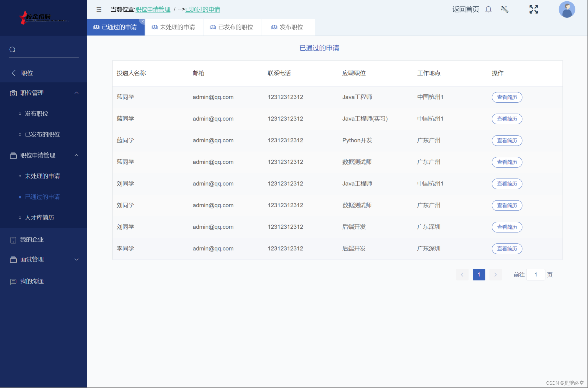Click the folder icon beside 职位申请管理
This screenshot has height=388, width=588.
13,155
